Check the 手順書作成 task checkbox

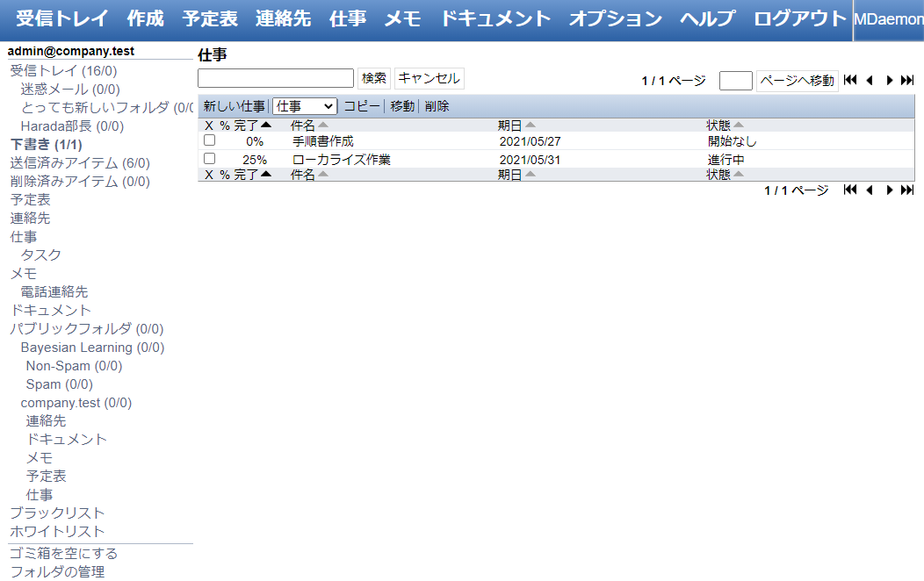[x=209, y=140]
